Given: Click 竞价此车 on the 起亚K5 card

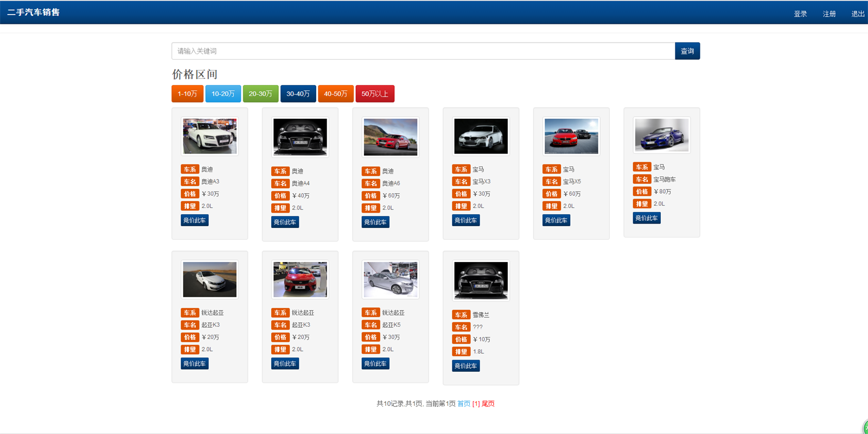Looking at the screenshot, I should [x=375, y=363].
